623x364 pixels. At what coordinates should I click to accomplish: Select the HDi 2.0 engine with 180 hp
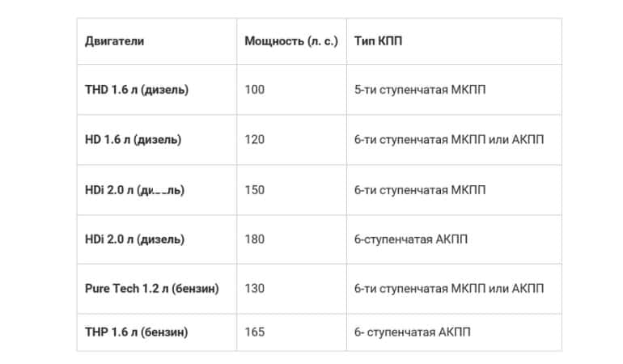point(134,239)
